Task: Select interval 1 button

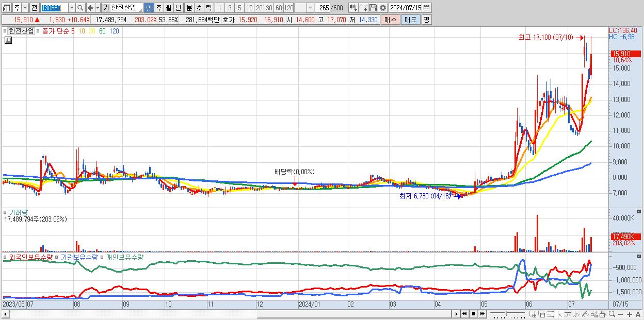Action: [220, 8]
